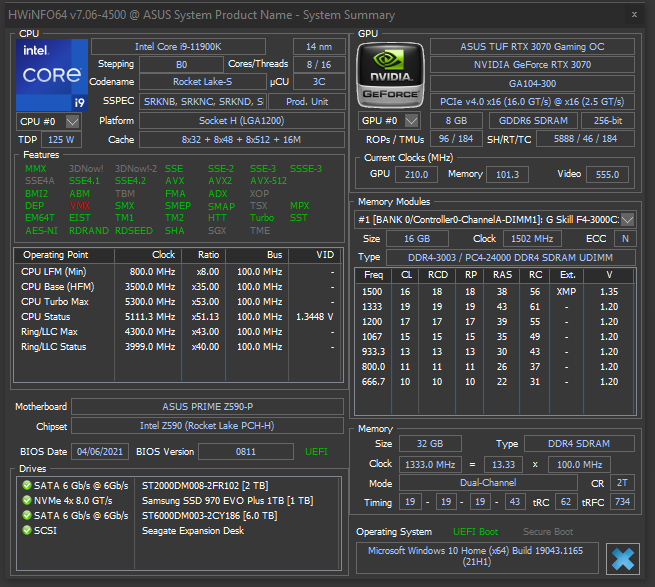Image resolution: width=655 pixels, height=587 pixels.
Task: Click the TDP 125 W field
Action: click(61, 140)
